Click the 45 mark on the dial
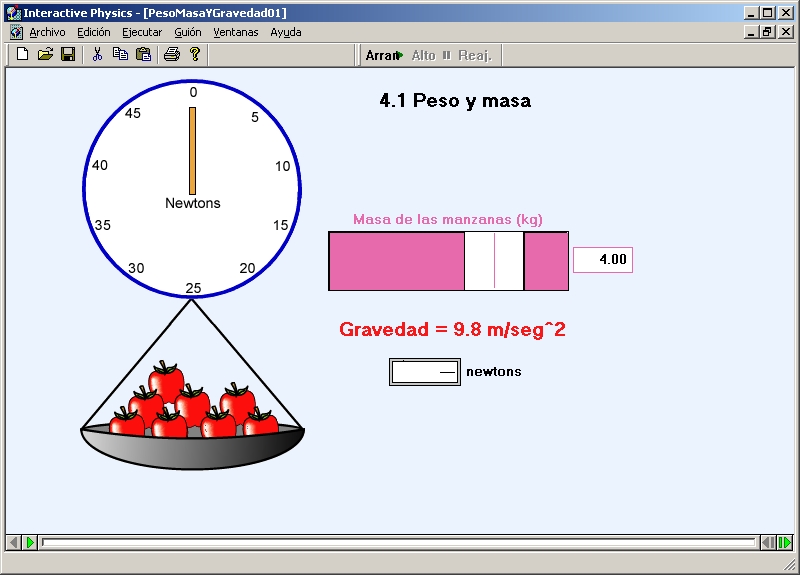800x575 pixels. (133, 113)
